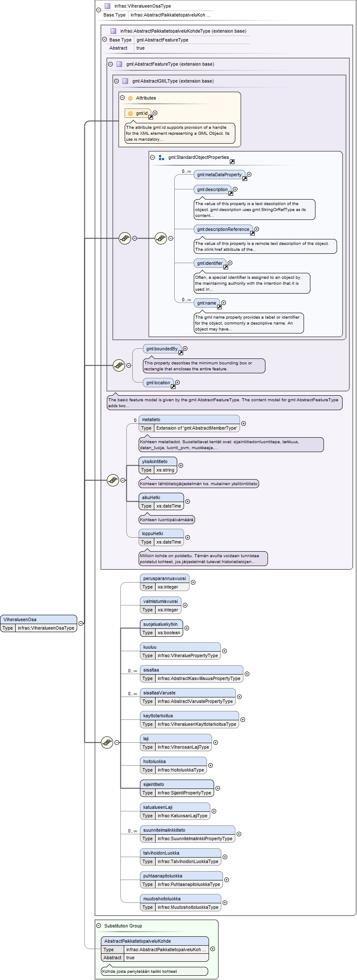Expand the sijaintitieto element
This screenshot has height=980, width=357.
tap(218, 788)
